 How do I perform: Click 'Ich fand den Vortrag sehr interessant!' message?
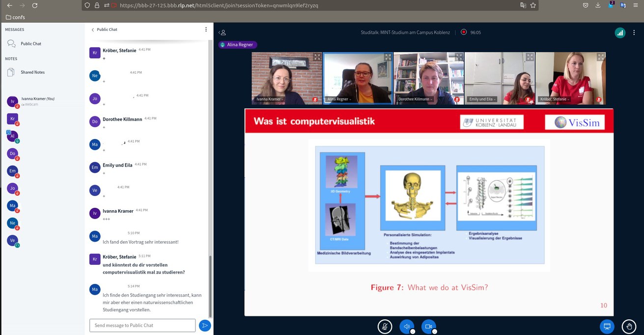[x=140, y=242]
